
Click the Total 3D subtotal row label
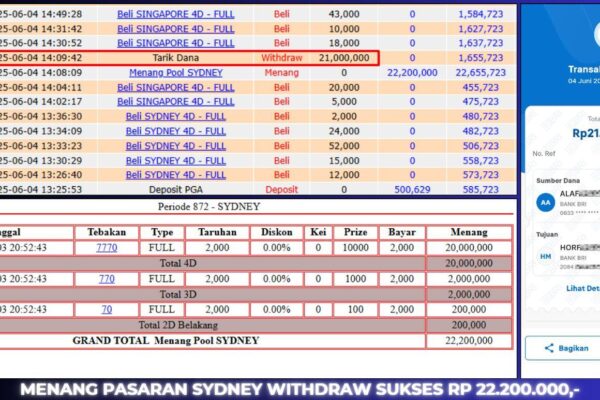178,294
